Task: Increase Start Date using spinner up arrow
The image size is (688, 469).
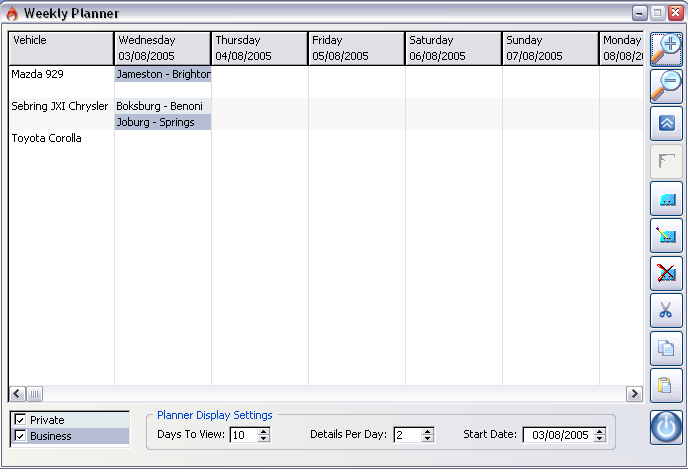Action: 599,431
